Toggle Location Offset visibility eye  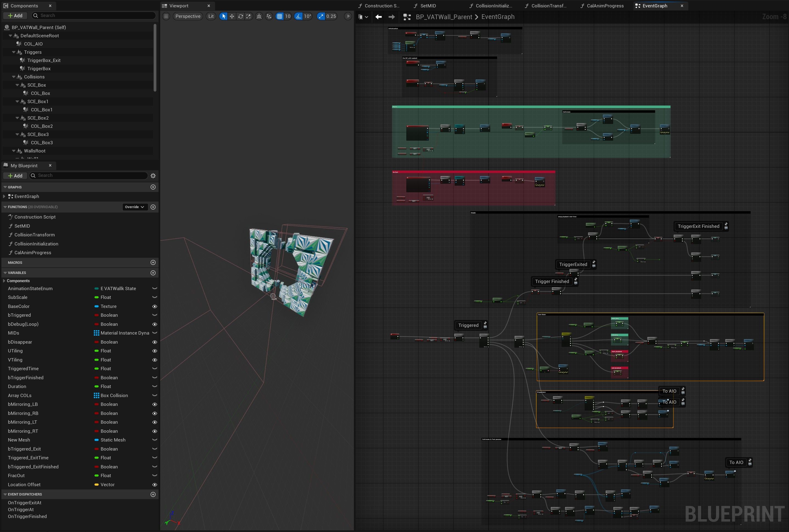(154, 485)
